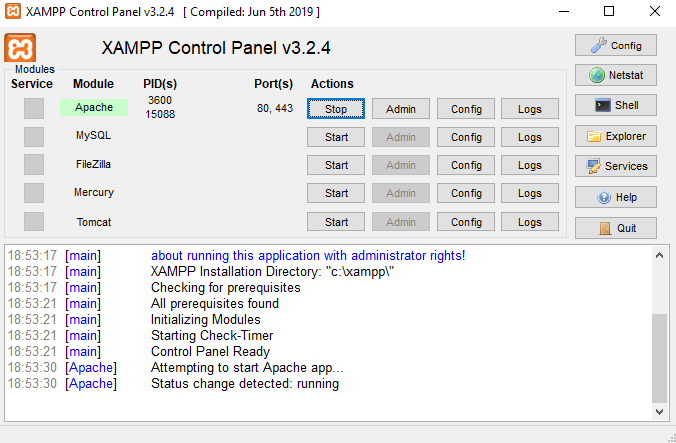Click the XAMPP logo in the title bar

coord(13,11)
